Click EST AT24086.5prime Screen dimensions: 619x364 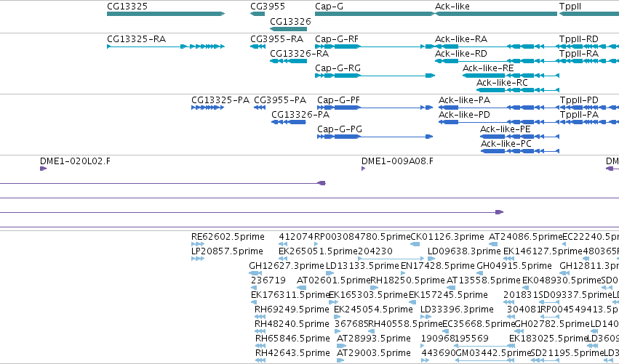click(x=493, y=245)
